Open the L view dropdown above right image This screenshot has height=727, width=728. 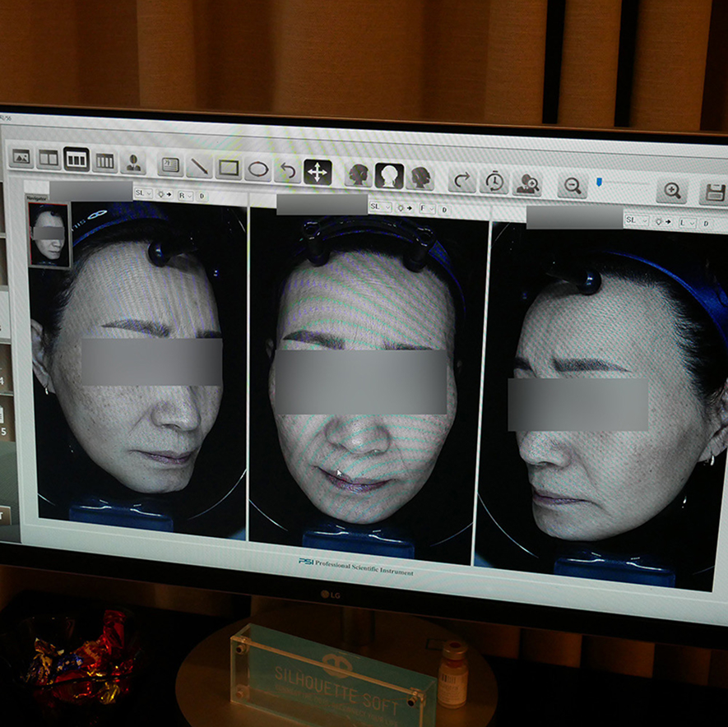point(688,223)
